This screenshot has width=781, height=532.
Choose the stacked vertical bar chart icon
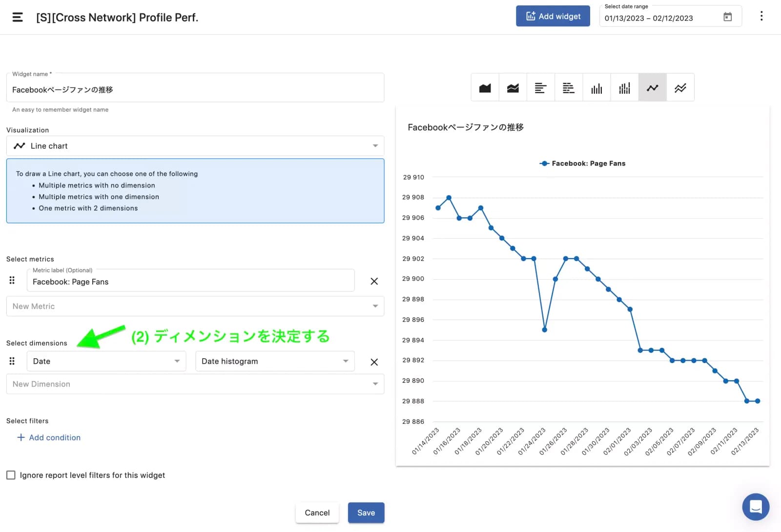coord(624,88)
